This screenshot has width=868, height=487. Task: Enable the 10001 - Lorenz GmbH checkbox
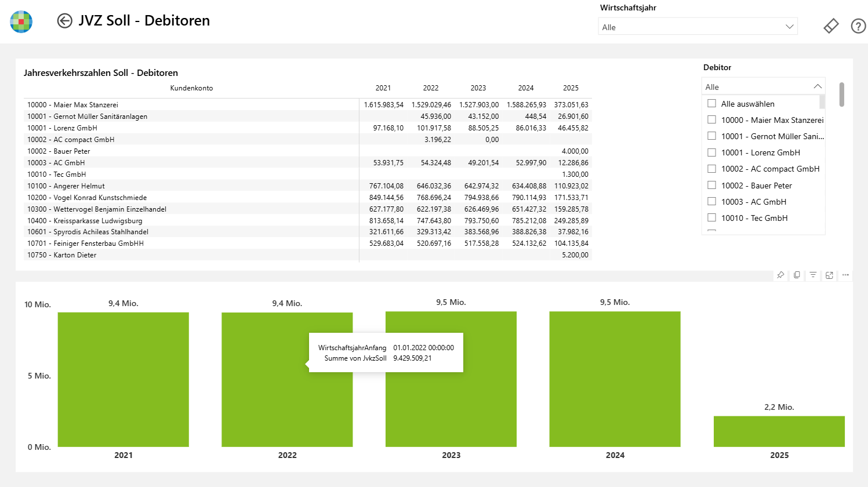711,152
